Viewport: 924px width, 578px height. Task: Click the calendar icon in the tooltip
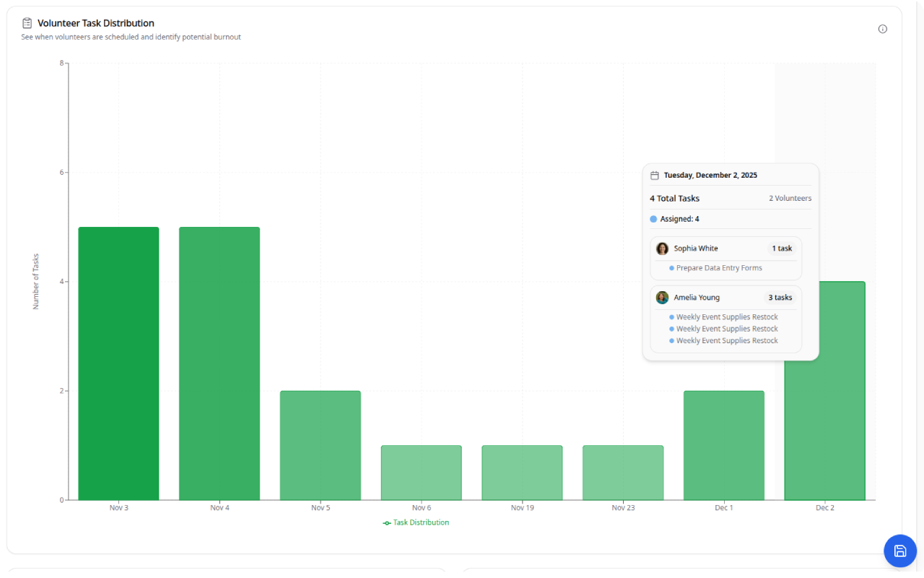[655, 176]
